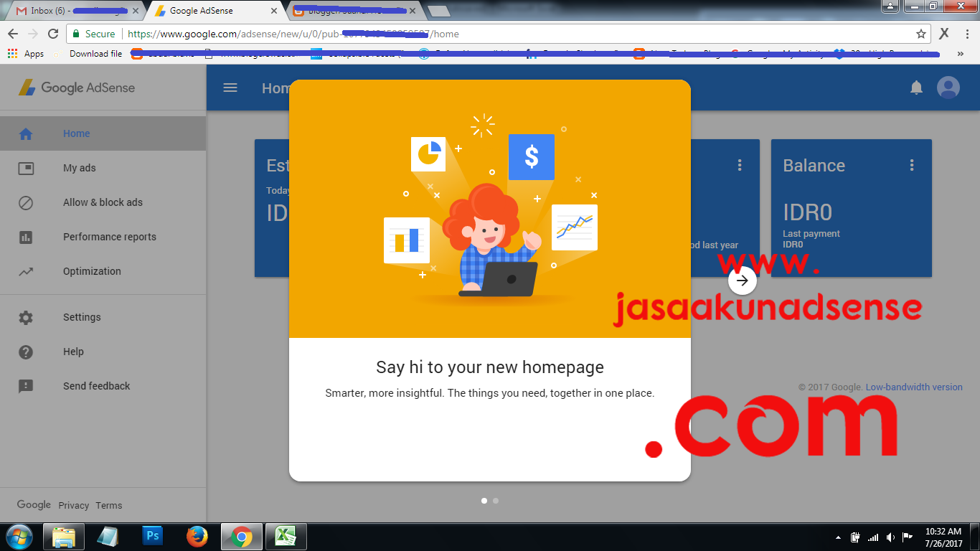The width and height of the screenshot is (980, 551).
Task: Click the Balance card title
Action: pos(814,166)
